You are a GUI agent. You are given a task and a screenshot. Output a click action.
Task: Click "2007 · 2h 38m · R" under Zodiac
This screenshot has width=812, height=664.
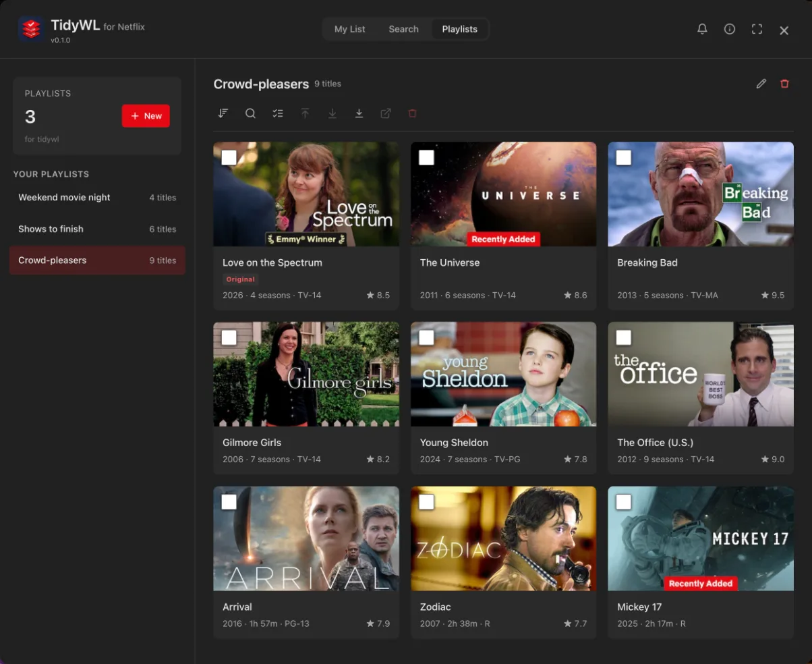point(455,624)
